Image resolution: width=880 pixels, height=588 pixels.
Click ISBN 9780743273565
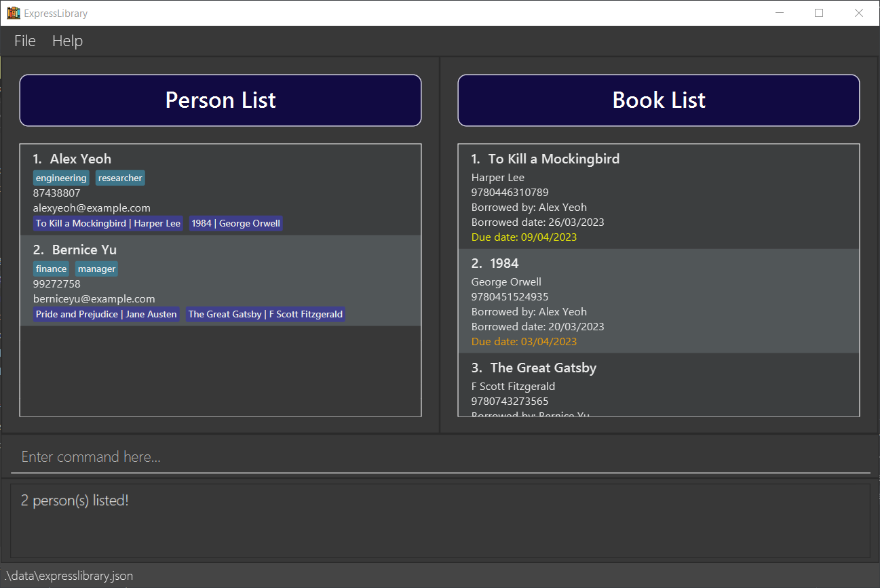pos(510,401)
